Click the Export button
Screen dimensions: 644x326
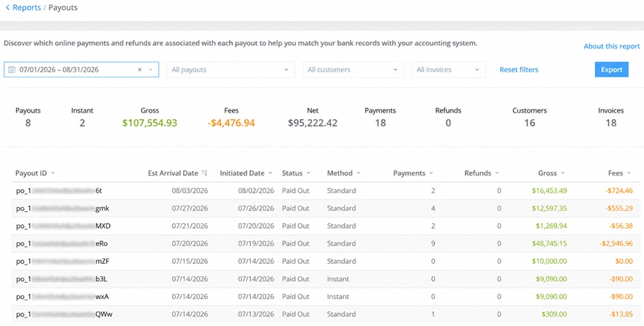pos(612,69)
